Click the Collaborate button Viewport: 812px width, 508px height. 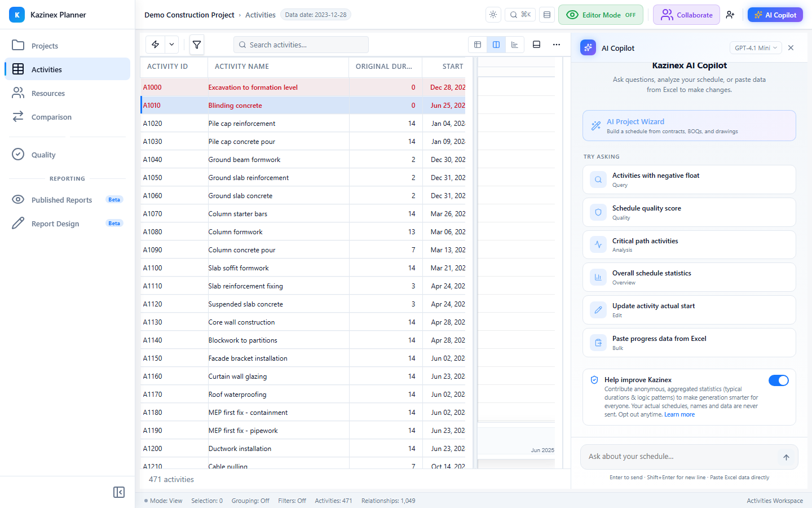coord(686,15)
